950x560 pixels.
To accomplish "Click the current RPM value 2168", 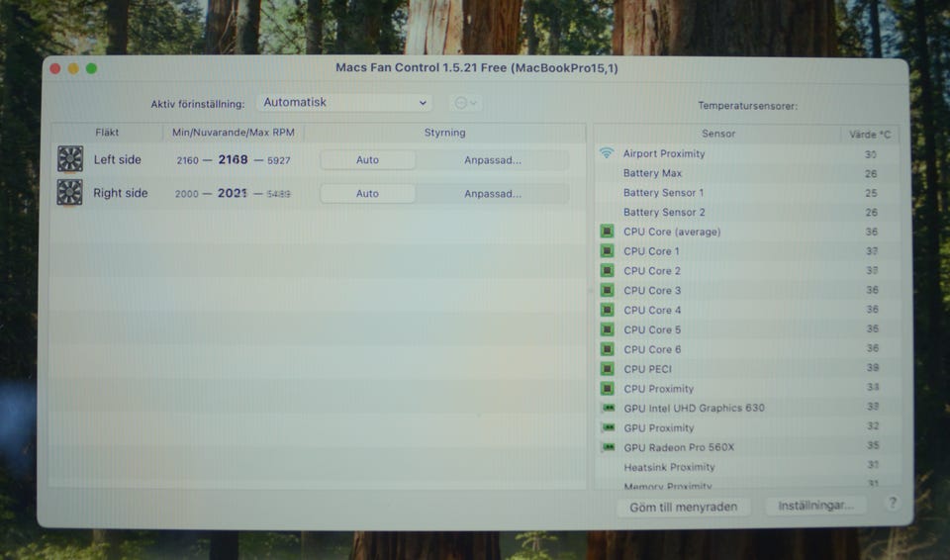I will pyautogui.click(x=234, y=159).
